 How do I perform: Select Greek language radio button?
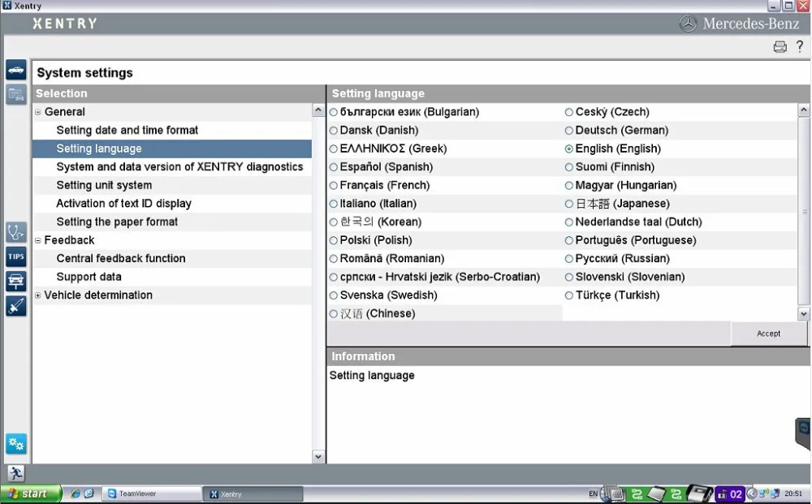tap(334, 149)
